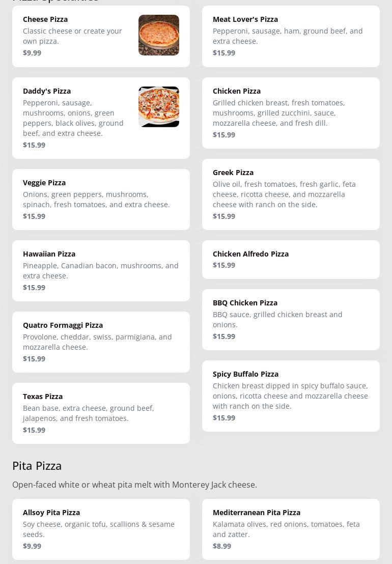Open the Veggie Pizza item
392x564 pixels.
click(101, 200)
